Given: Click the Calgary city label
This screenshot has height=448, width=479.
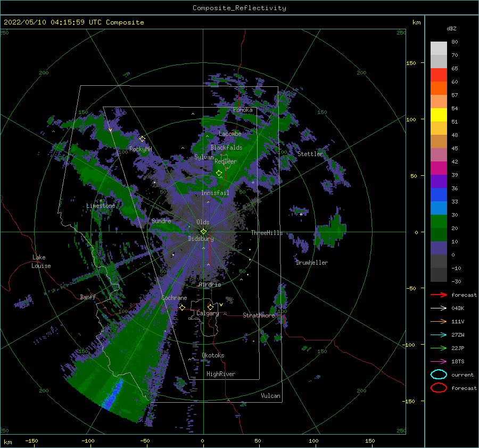Looking at the screenshot, I should [208, 313].
